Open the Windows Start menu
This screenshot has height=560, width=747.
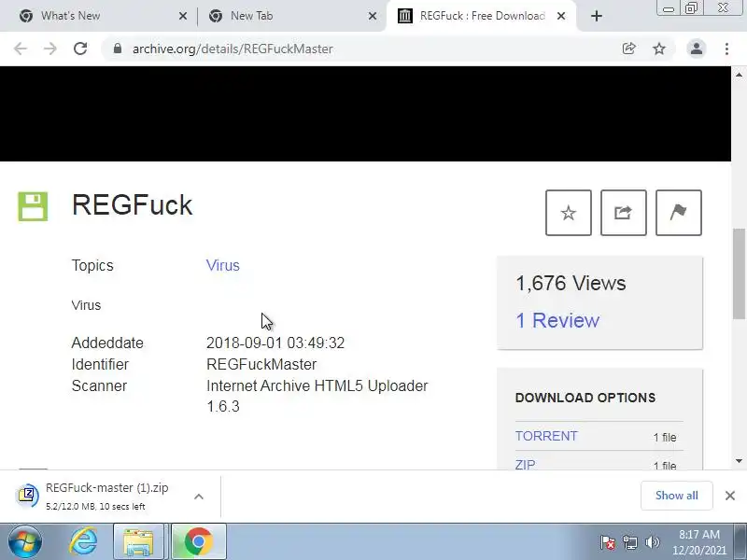25,541
